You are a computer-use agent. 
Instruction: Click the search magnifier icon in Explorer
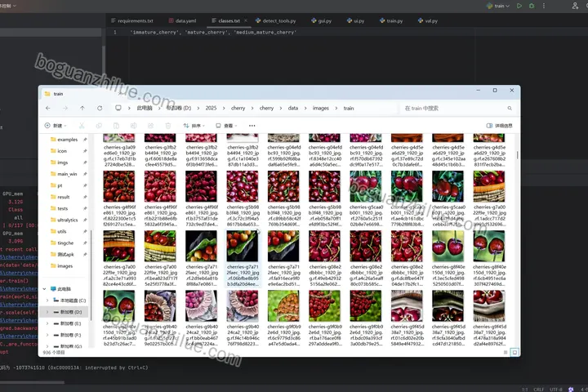pyautogui.click(x=510, y=108)
